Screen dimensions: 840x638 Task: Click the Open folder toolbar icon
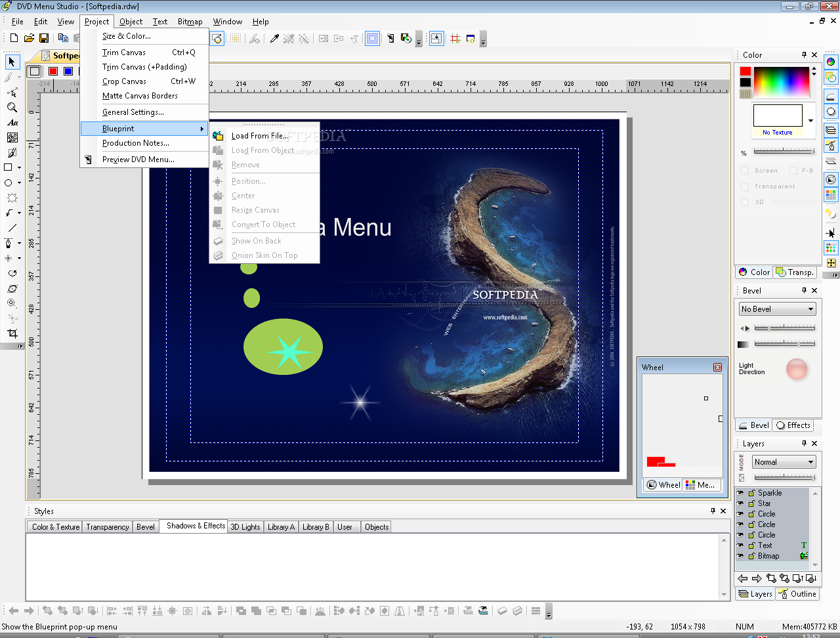tap(29, 39)
